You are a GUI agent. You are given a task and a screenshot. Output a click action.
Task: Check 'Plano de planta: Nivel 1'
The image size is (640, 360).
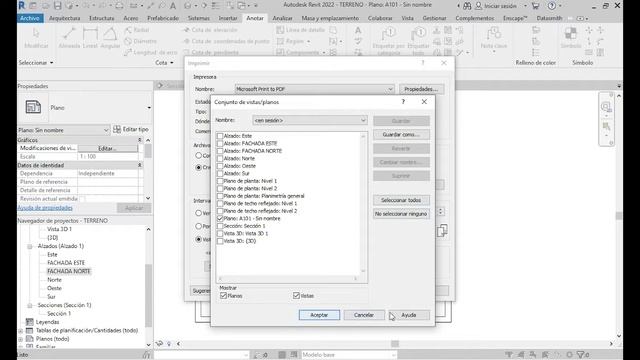pyautogui.click(x=220, y=181)
